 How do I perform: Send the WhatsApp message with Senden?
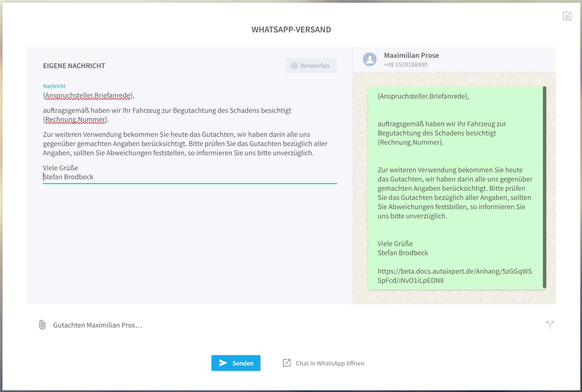(236, 363)
